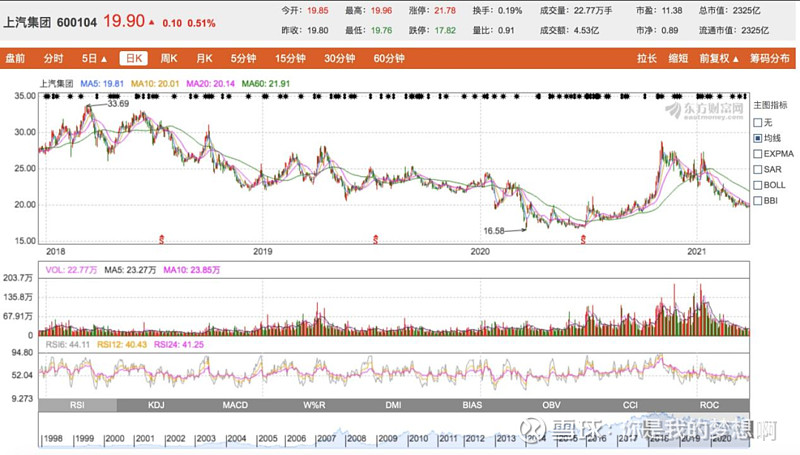Image resolution: width=800 pixels, height=455 pixels.
Task: Select the 5分钟 interval
Action: point(243,58)
